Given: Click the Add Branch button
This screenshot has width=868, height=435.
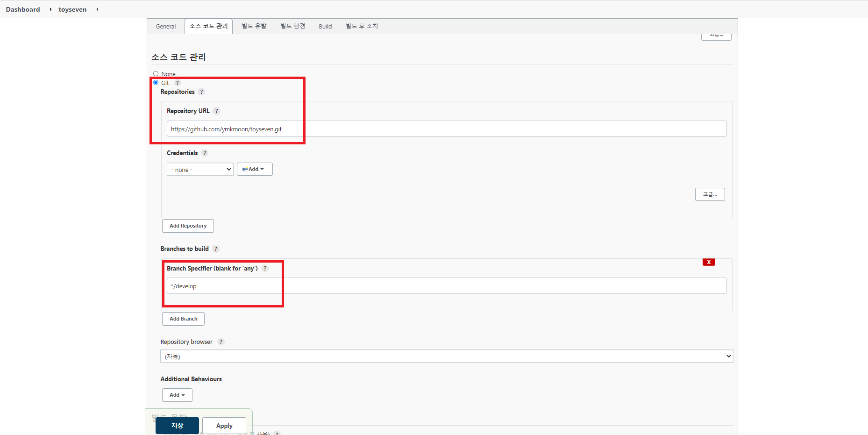Looking at the screenshot, I should click(x=183, y=319).
